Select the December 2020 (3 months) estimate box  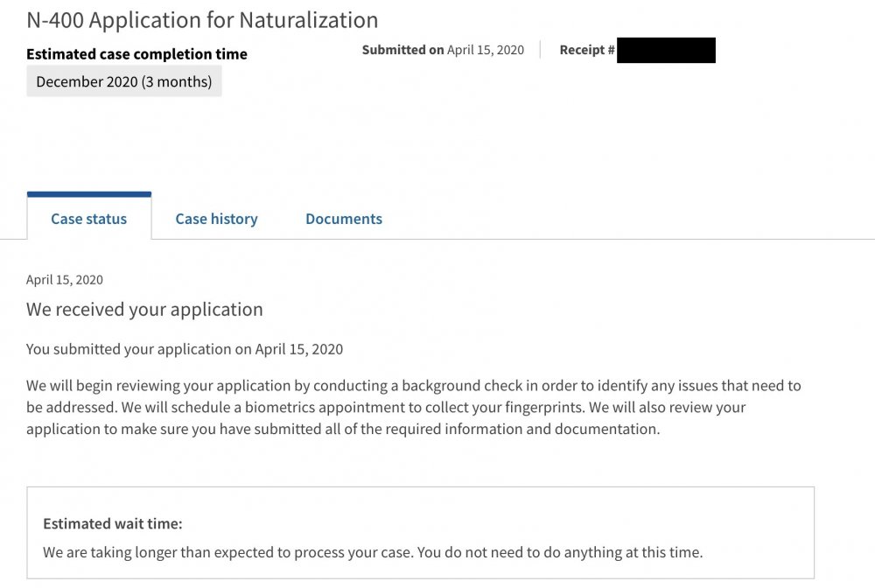[x=124, y=81]
